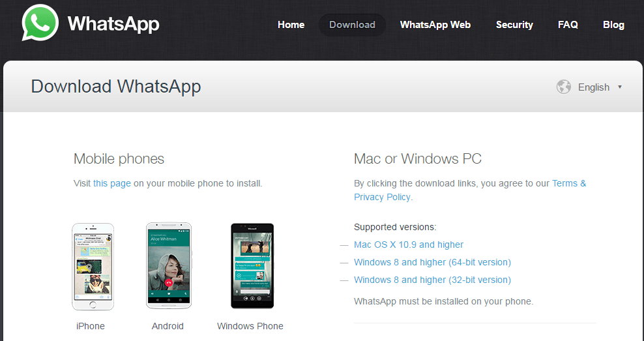Download Windows 8 32-bit version

pos(432,280)
